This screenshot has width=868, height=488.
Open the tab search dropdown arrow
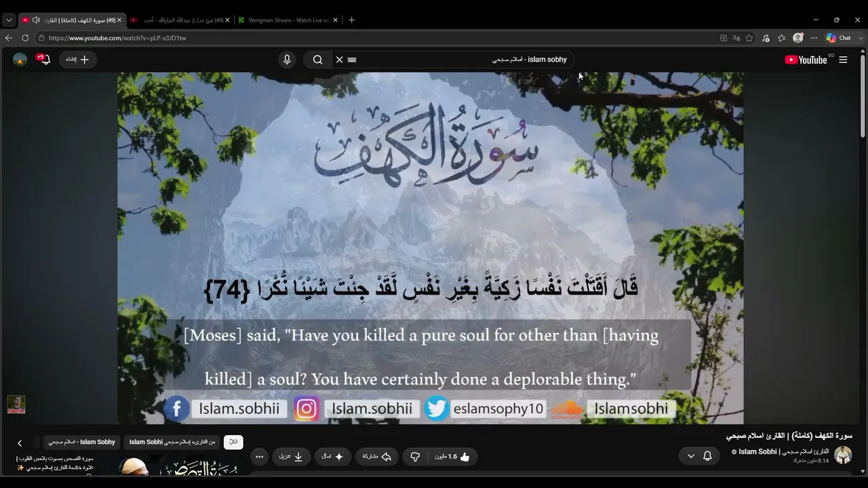(9, 20)
